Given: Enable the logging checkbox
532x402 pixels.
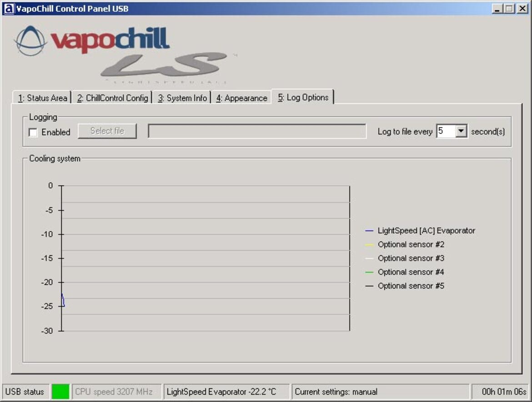Looking at the screenshot, I should 33,132.
